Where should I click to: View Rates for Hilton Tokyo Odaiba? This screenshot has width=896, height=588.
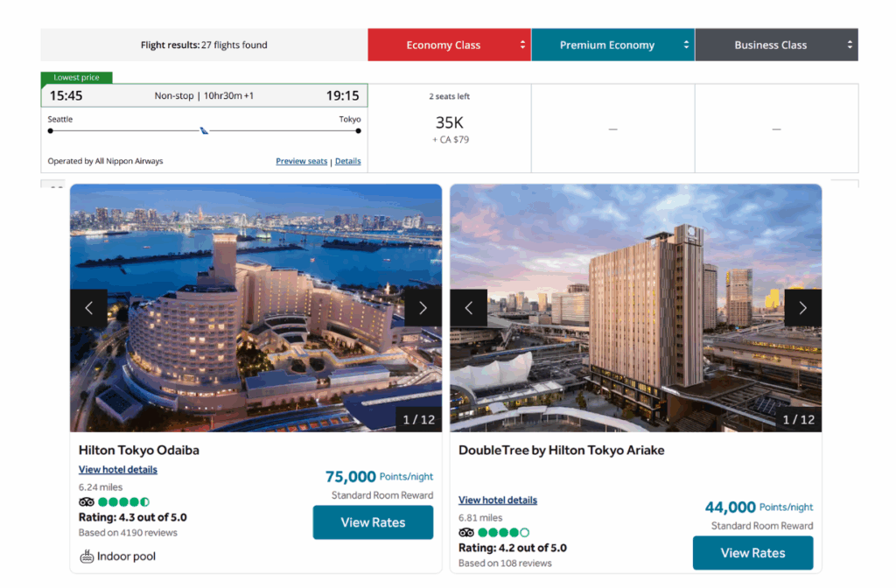[373, 522]
